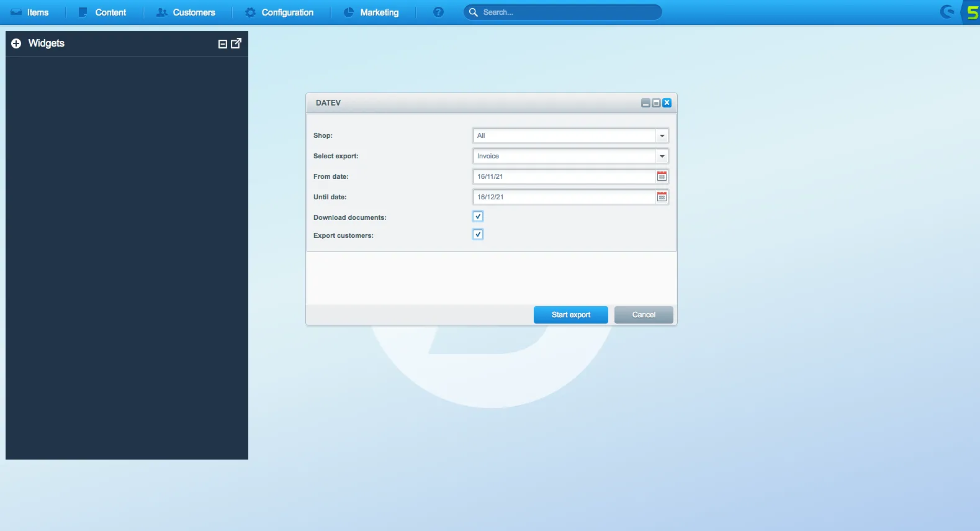Viewport: 980px width, 531px height.
Task: Expand the Select export dropdown
Action: pyautogui.click(x=662, y=157)
